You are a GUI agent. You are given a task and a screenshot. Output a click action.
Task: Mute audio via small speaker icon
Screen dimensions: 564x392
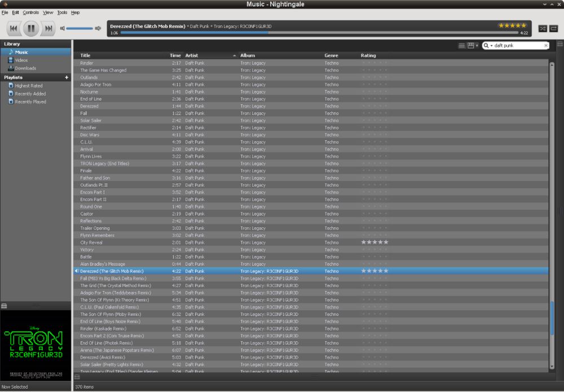coord(62,28)
